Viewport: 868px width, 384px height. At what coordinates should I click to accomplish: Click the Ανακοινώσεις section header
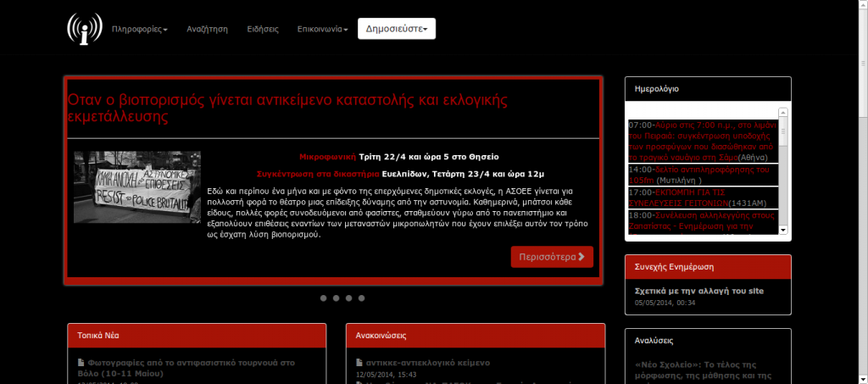[x=475, y=336]
